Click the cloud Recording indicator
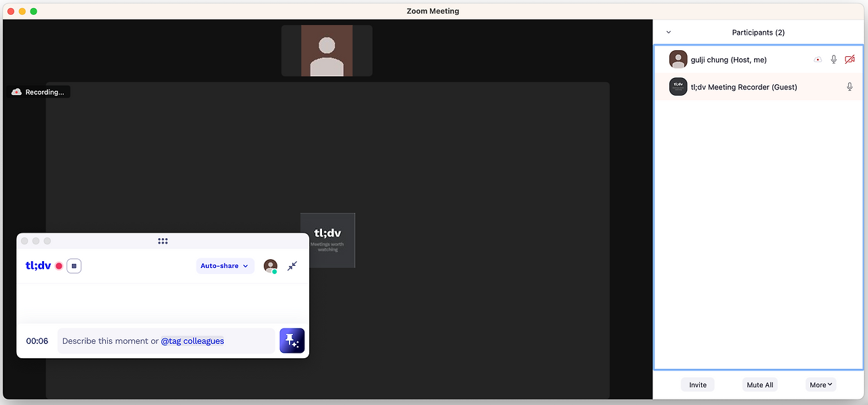 point(40,92)
